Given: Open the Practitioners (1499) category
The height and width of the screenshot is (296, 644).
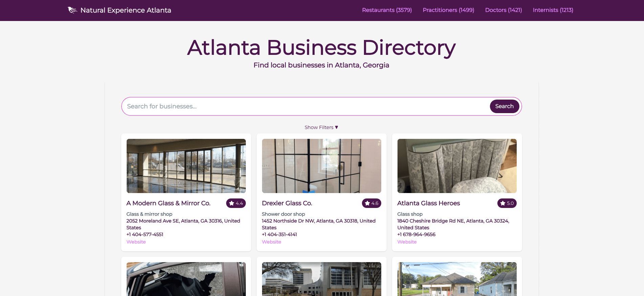Looking at the screenshot, I should coord(448,10).
